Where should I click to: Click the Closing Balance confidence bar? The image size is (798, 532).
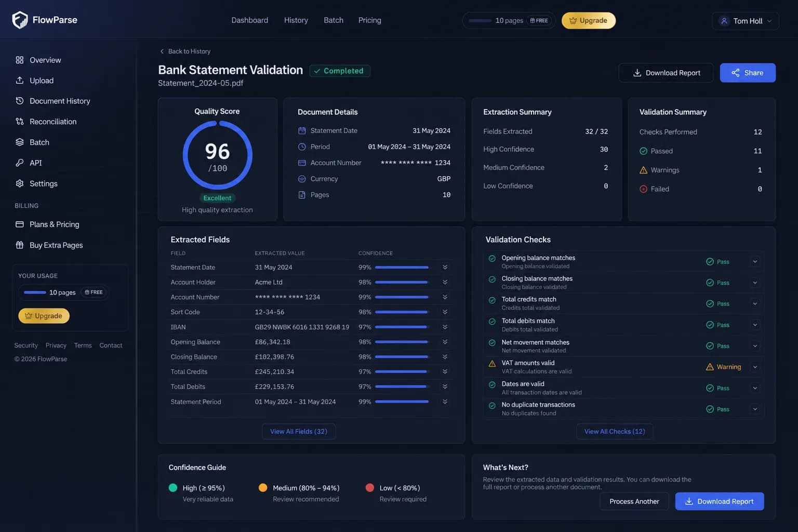[402, 357]
